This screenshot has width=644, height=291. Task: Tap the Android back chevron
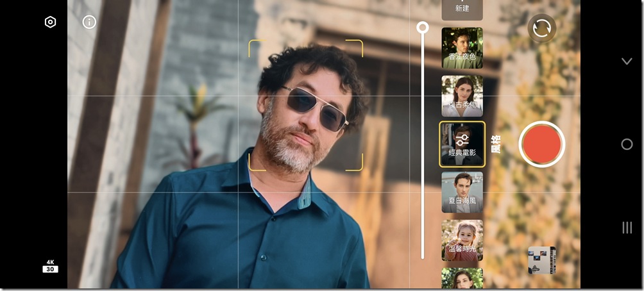tap(627, 61)
